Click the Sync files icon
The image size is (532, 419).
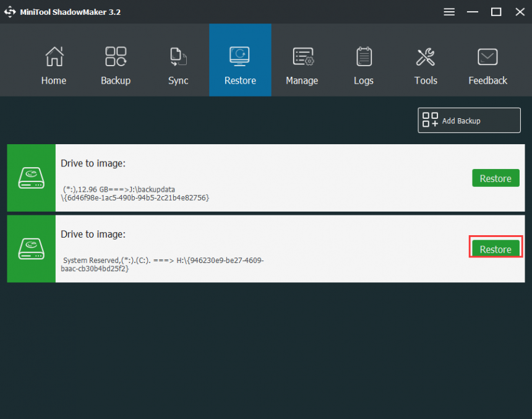(x=178, y=57)
